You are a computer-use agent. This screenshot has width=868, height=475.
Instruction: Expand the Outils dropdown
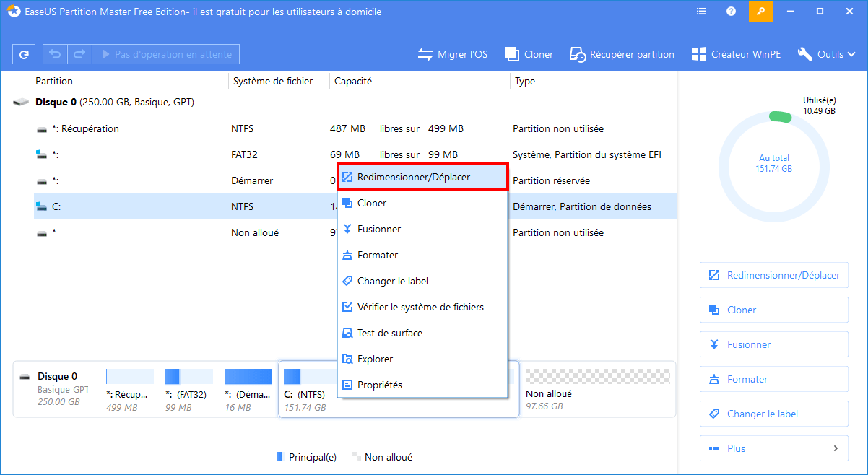pyautogui.click(x=828, y=54)
